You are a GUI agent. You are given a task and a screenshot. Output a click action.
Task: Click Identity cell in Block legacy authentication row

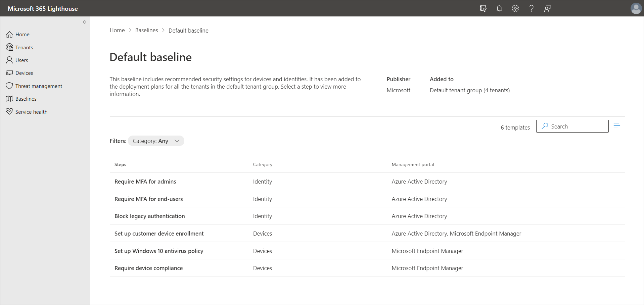[263, 216]
